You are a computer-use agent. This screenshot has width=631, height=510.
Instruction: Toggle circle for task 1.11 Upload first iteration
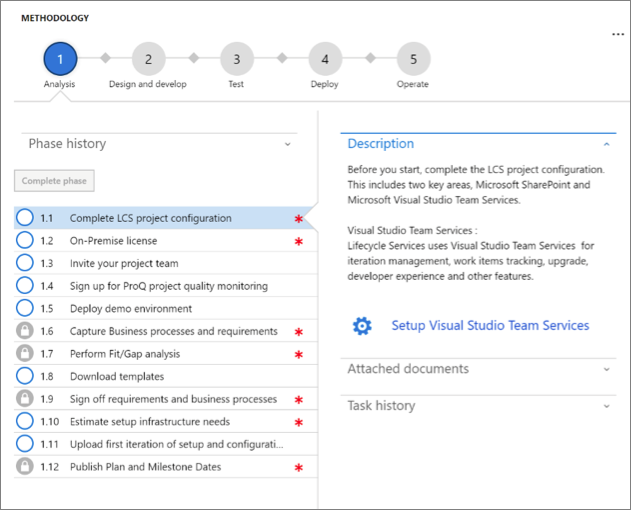point(25,444)
